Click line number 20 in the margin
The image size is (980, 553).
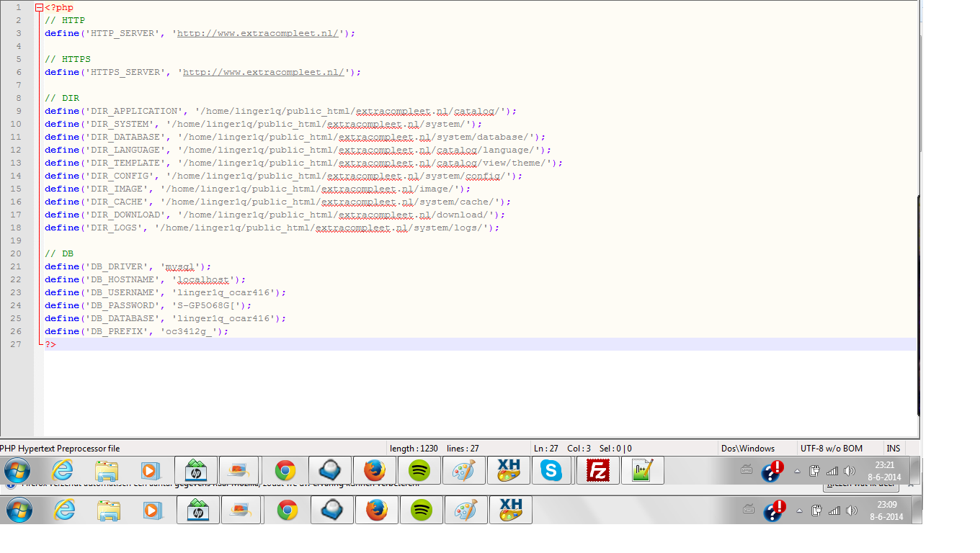[x=16, y=253]
